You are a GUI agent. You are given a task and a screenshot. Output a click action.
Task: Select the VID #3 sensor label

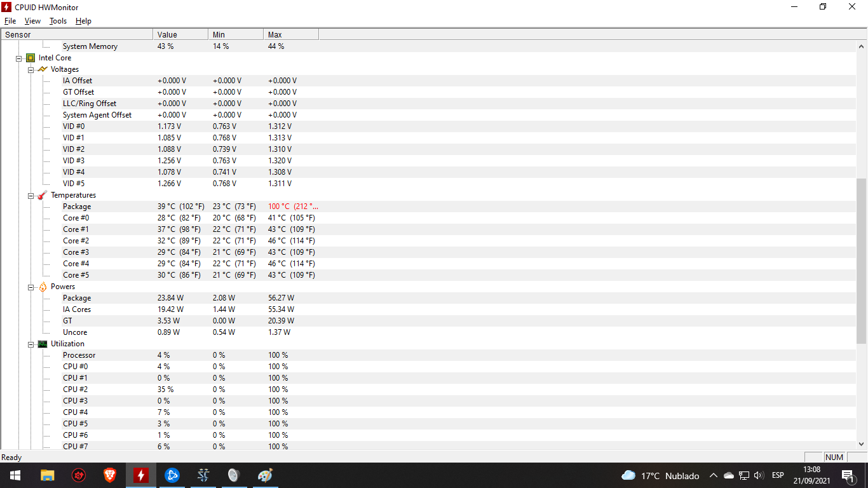(x=74, y=161)
